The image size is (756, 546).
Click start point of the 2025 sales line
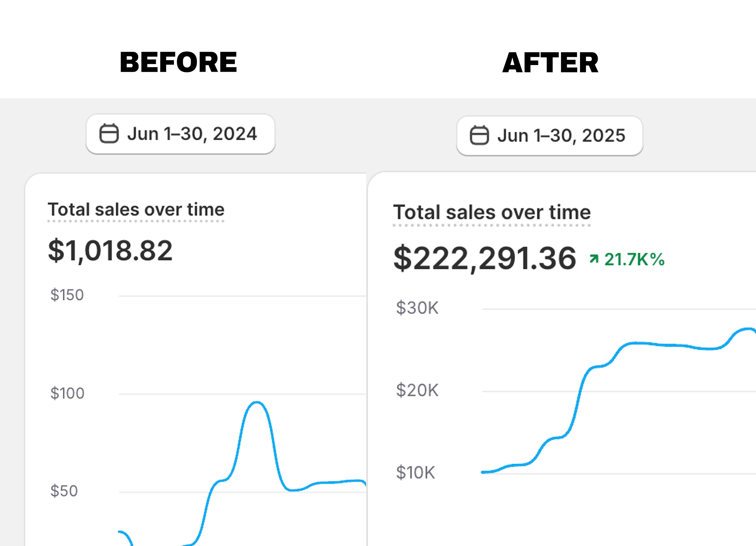coord(483,472)
